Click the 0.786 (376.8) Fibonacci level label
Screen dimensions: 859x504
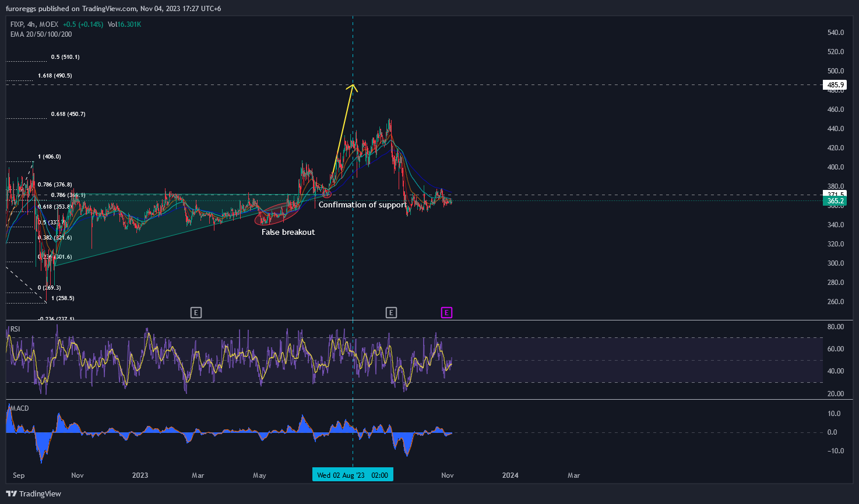click(x=55, y=185)
